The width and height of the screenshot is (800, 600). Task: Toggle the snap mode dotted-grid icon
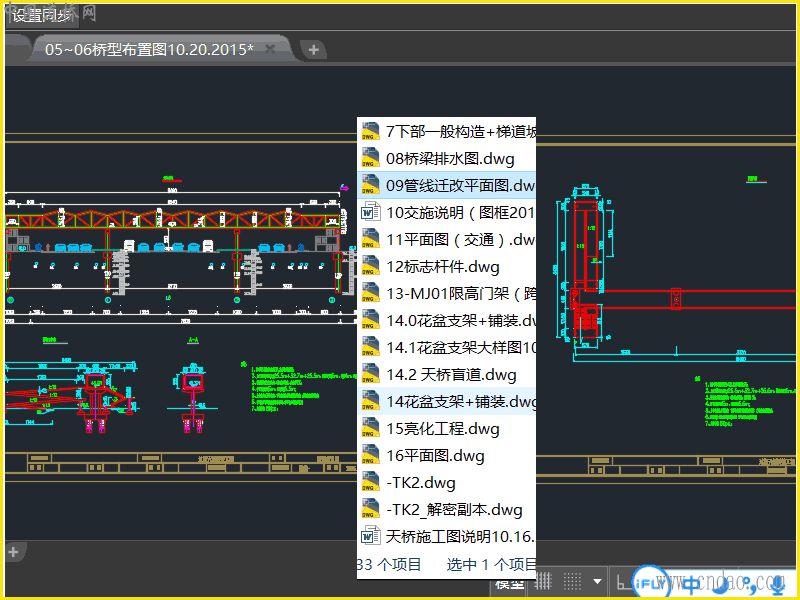click(572, 581)
